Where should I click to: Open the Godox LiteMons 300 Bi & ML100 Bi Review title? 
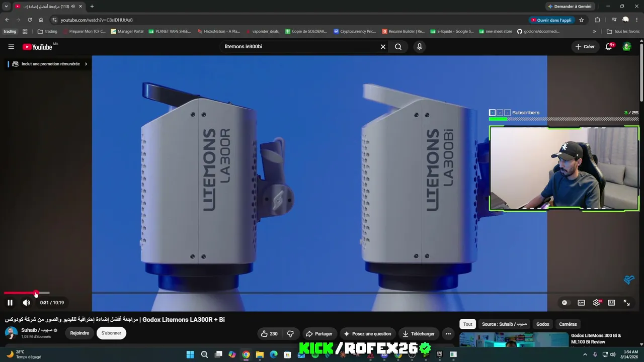[x=596, y=339]
